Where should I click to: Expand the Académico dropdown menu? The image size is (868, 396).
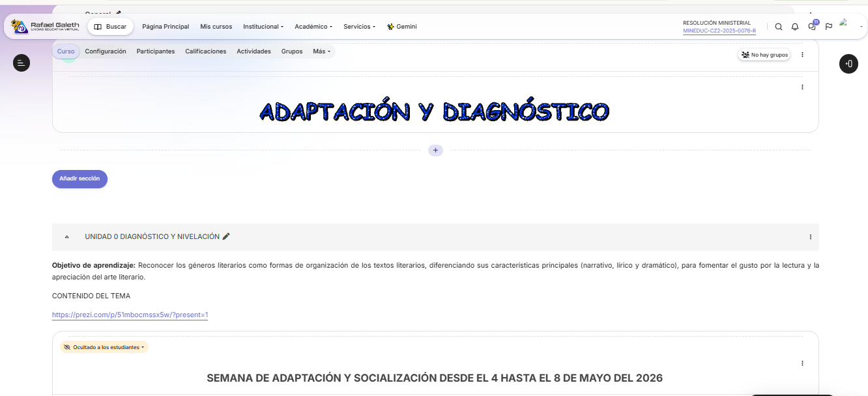[x=313, y=27]
